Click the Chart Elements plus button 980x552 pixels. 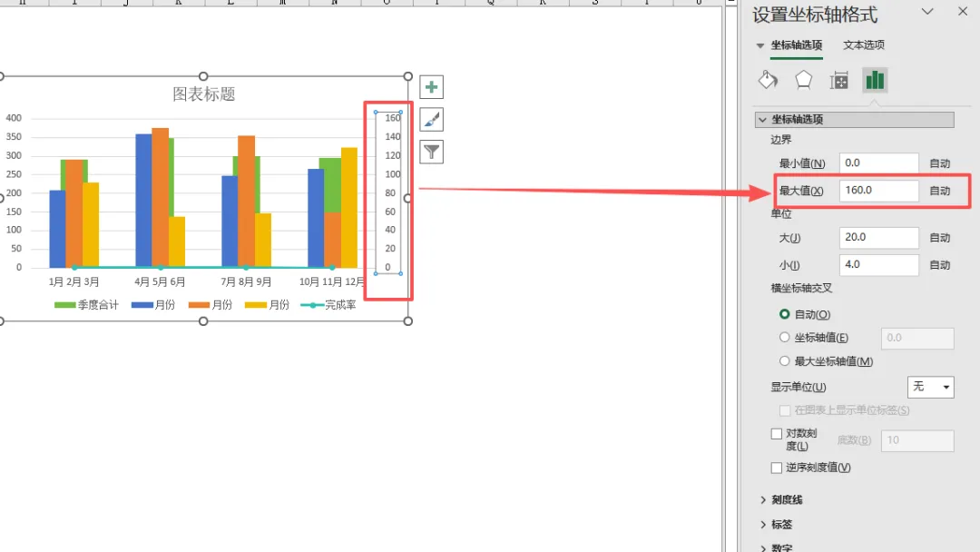coord(431,87)
